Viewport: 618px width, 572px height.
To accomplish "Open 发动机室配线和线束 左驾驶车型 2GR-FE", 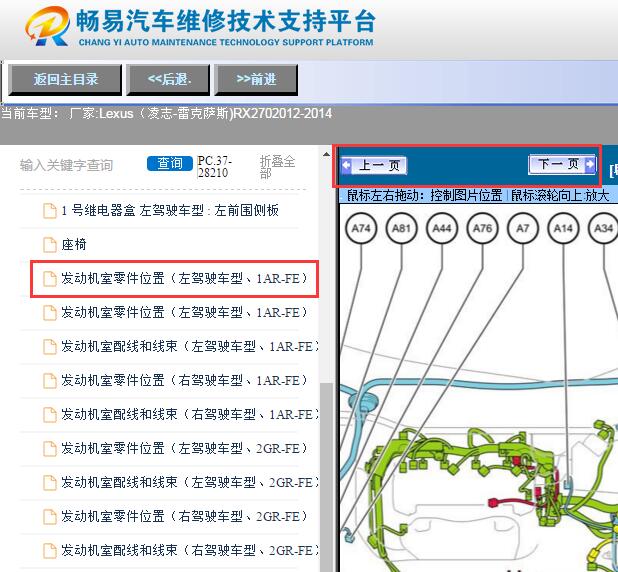I will pyautogui.click(x=189, y=482).
